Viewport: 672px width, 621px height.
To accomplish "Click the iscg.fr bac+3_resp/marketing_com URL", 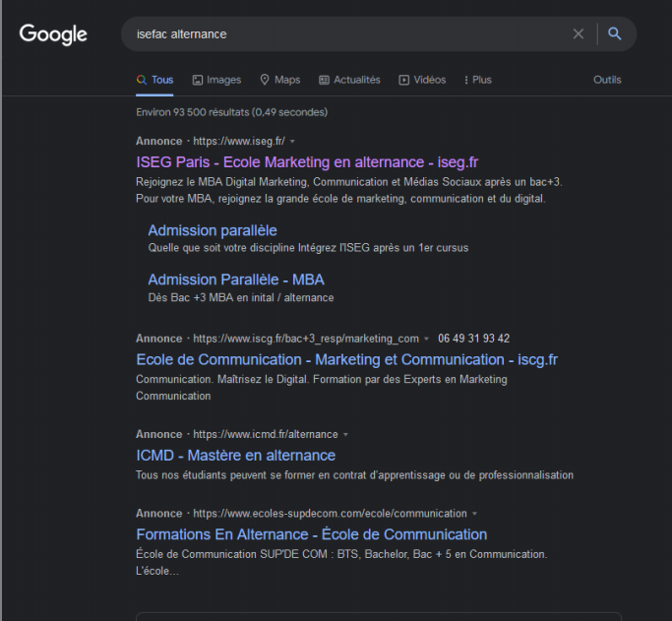I will [306, 339].
